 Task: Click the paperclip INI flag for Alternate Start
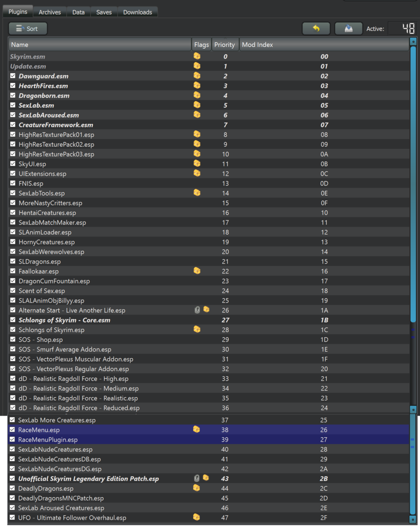pos(197,310)
